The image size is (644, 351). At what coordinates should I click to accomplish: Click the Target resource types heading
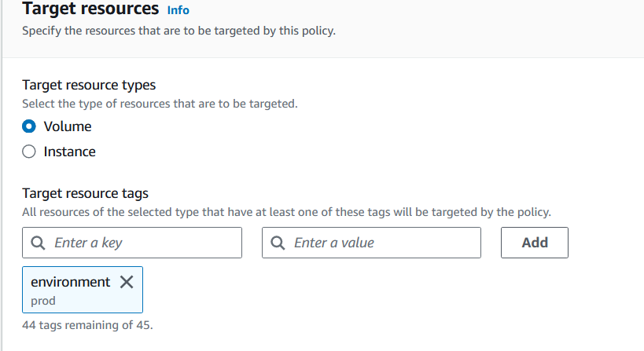pyautogui.click(x=89, y=85)
